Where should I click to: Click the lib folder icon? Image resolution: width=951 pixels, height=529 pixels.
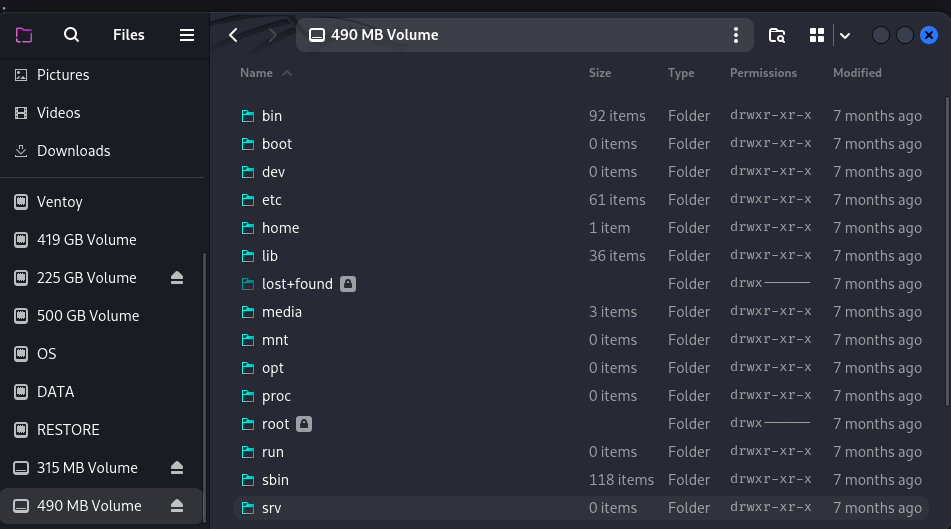(247, 256)
